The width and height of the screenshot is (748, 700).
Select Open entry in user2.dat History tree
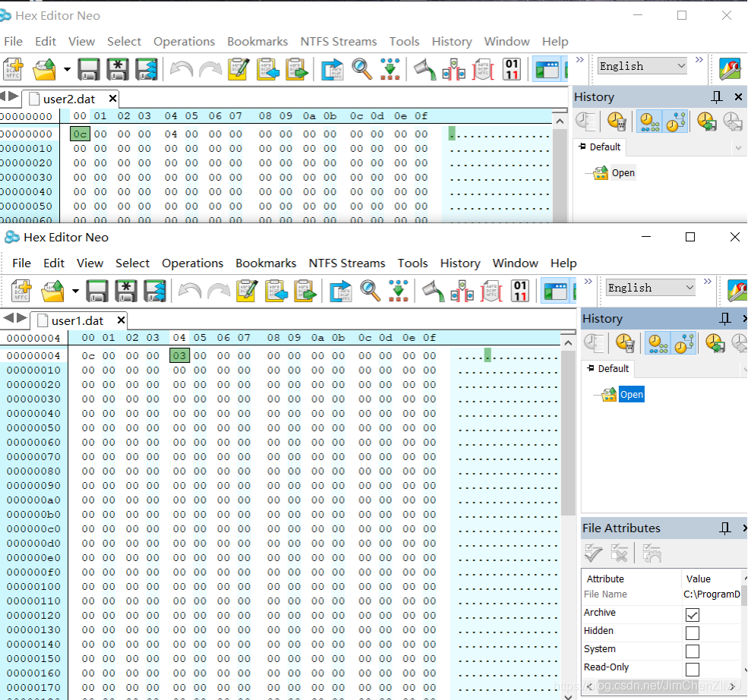point(623,172)
